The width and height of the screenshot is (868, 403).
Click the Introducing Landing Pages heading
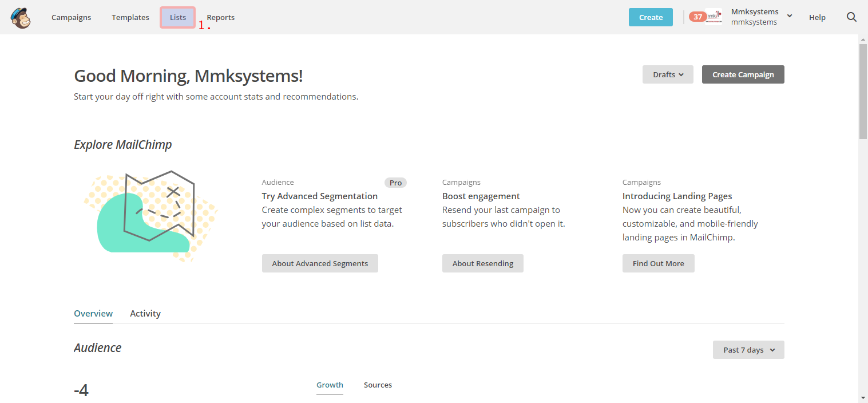point(677,196)
